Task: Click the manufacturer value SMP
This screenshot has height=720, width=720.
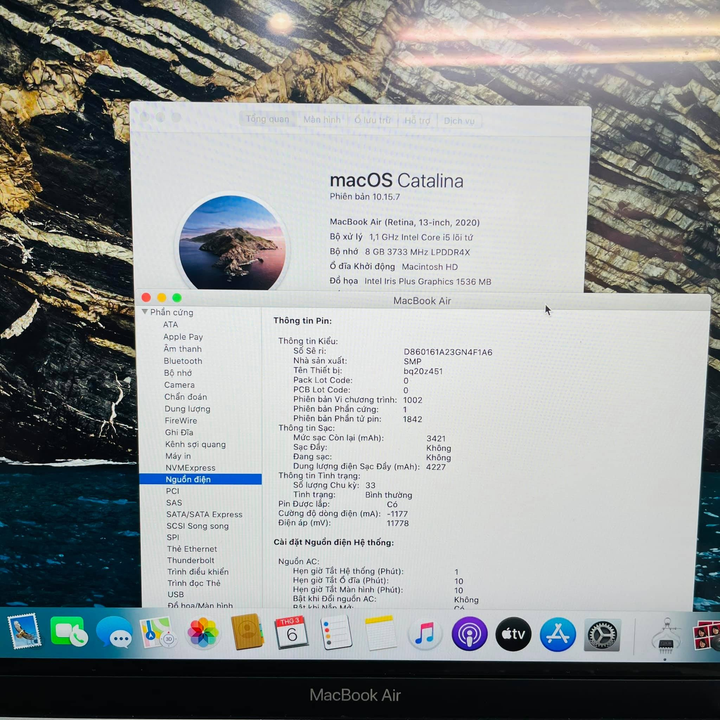Action: 412,361
